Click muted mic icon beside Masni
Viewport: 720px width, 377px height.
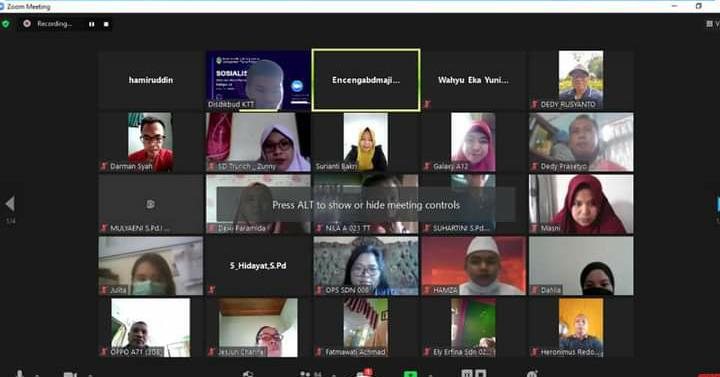click(x=534, y=228)
